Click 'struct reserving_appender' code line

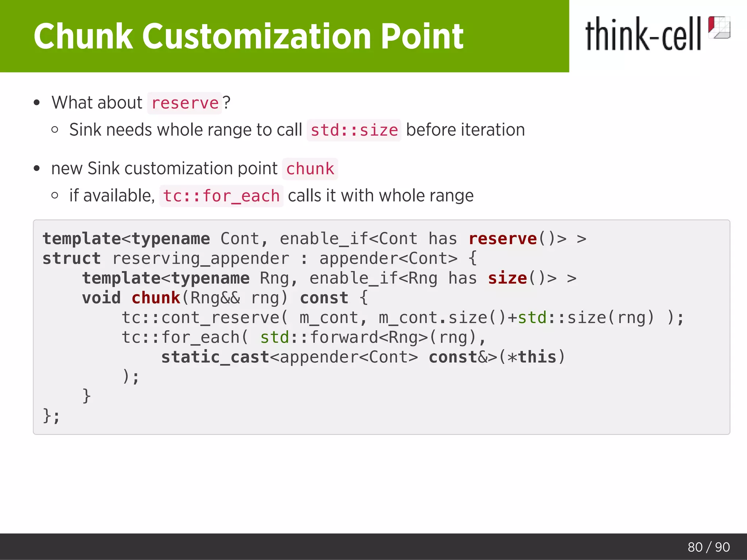(260, 258)
